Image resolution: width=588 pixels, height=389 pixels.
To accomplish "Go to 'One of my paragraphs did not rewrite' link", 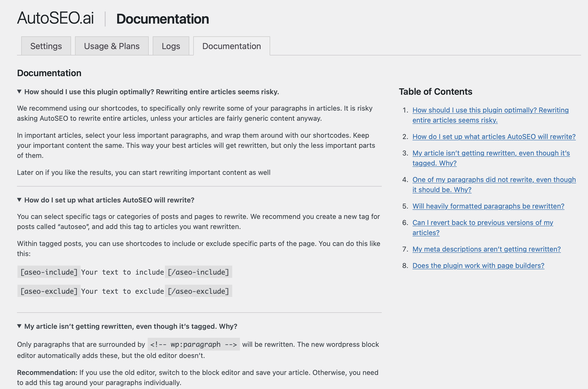I will point(494,180).
